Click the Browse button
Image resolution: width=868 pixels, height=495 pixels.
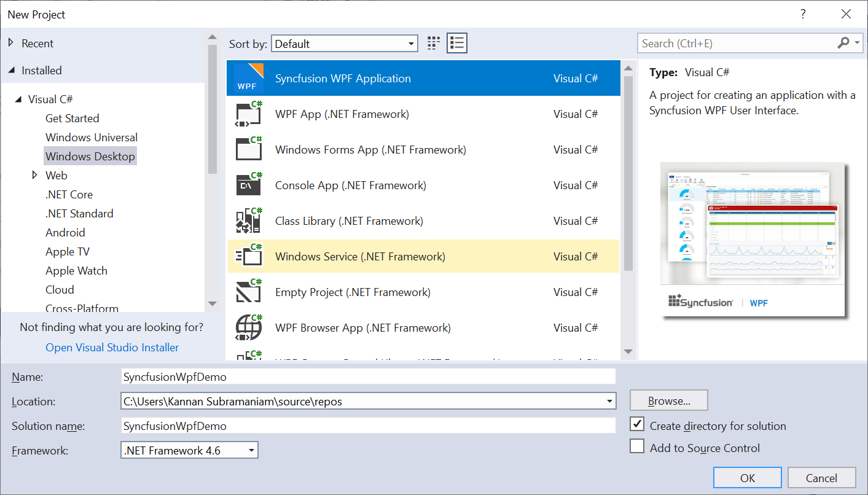tap(669, 401)
